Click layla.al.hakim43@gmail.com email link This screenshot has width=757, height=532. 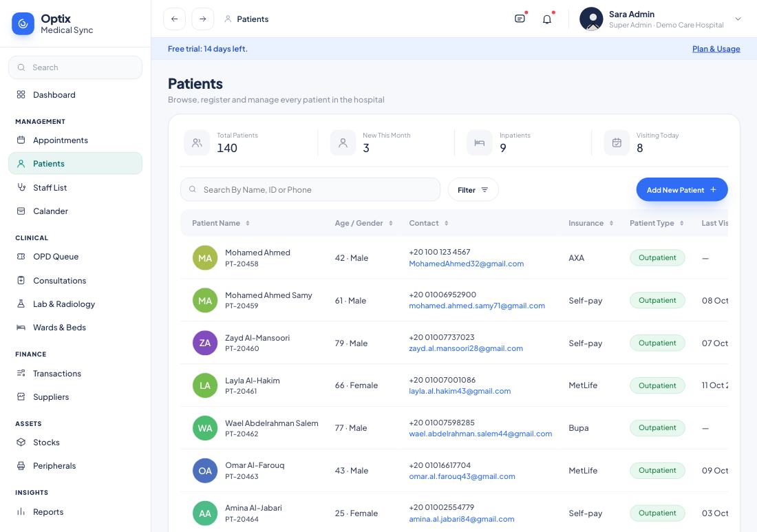(x=460, y=391)
